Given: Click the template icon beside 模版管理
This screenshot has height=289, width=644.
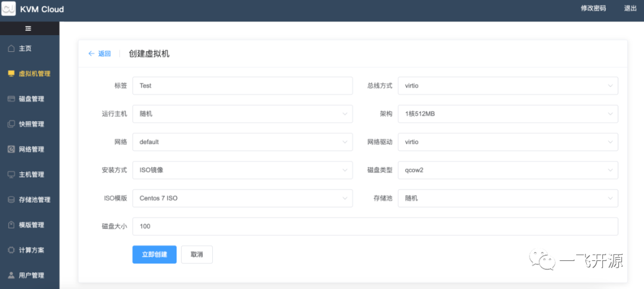Looking at the screenshot, I should [x=11, y=225].
